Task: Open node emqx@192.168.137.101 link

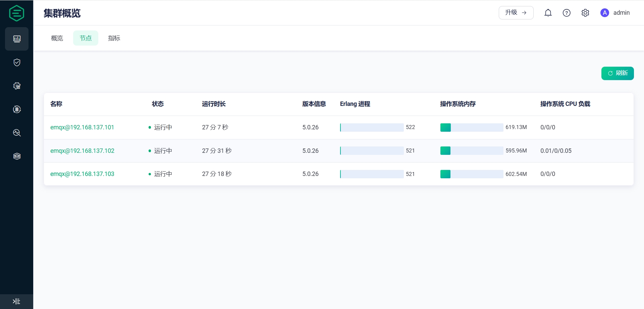Action: click(x=82, y=127)
